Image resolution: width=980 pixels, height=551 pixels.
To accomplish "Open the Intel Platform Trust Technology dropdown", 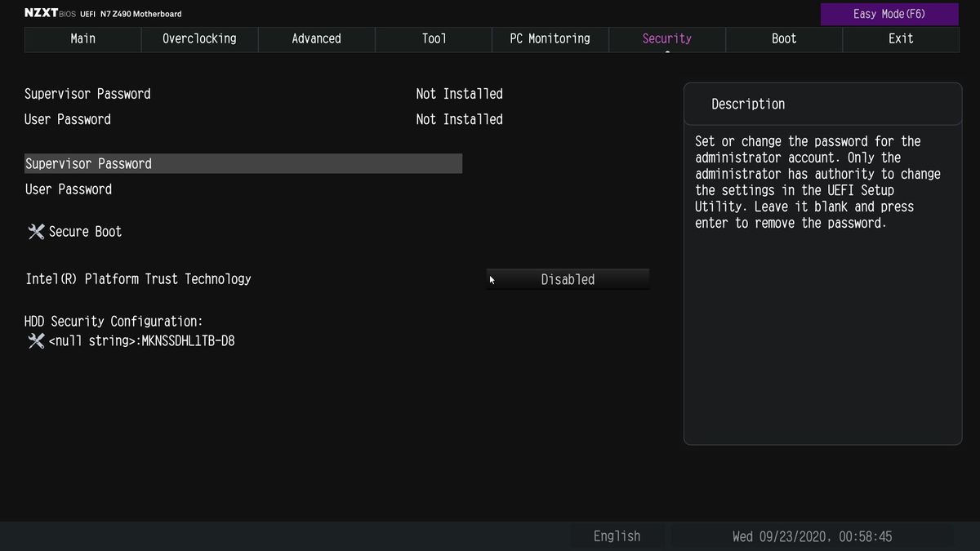I will tap(568, 279).
